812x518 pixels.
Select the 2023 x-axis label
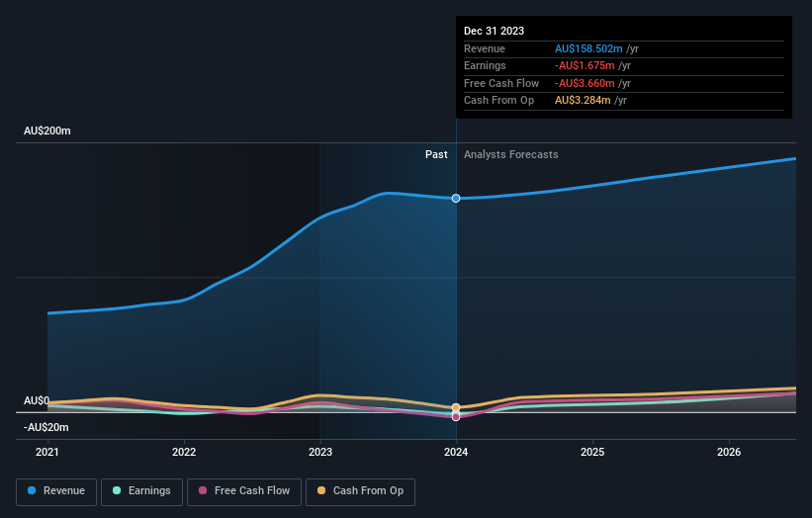coord(320,452)
